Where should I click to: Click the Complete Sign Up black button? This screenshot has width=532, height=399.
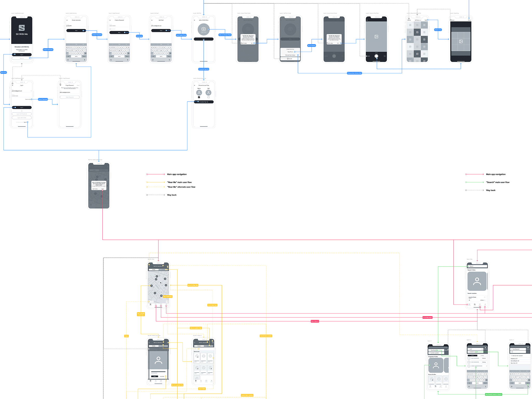tap(204, 102)
